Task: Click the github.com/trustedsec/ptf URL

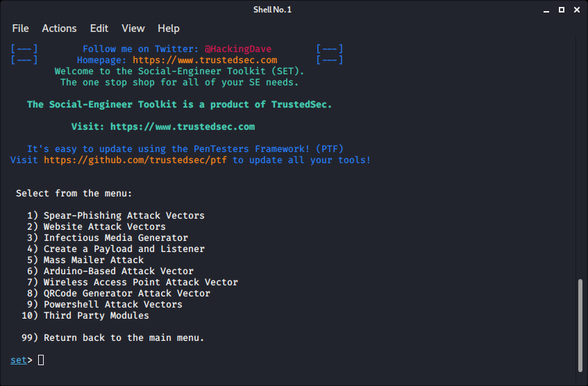Action: (135, 160)
